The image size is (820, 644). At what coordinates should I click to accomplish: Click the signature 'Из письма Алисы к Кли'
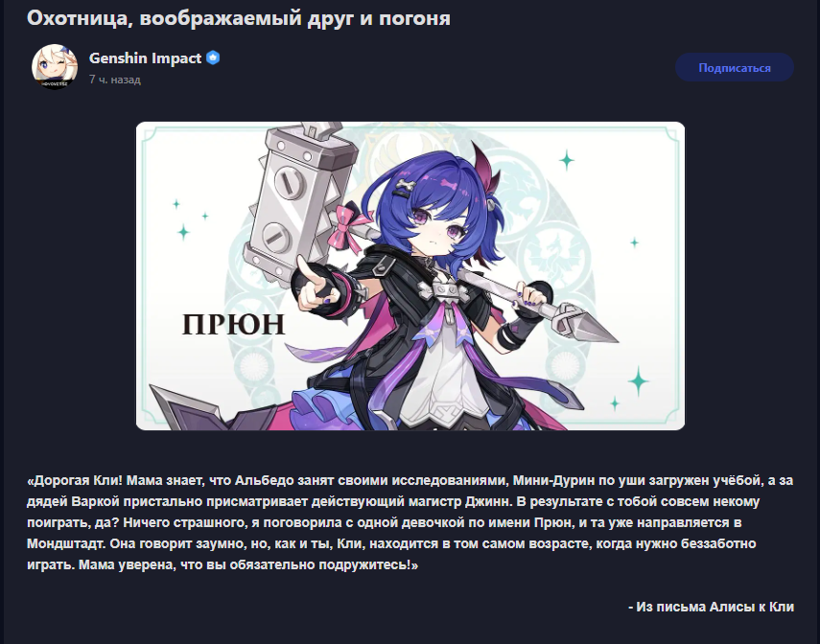pyautogui.click(x=712, y=607)
